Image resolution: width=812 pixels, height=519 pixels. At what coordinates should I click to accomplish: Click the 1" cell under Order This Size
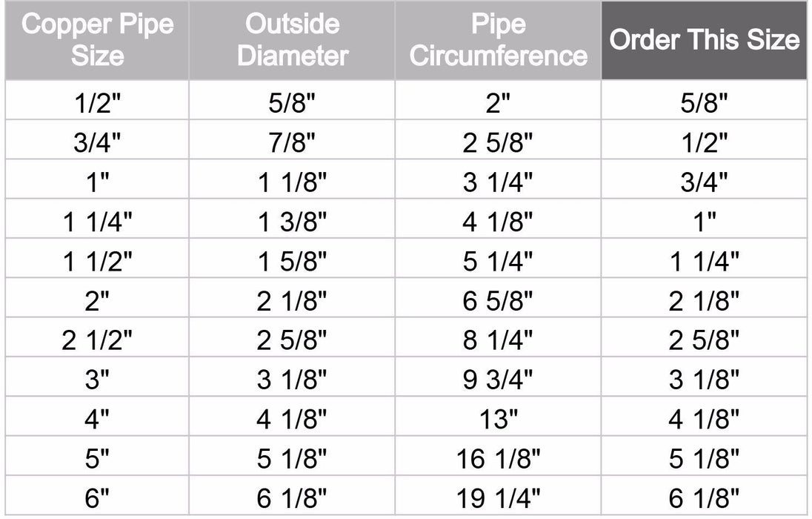click(x=704, y=221)
